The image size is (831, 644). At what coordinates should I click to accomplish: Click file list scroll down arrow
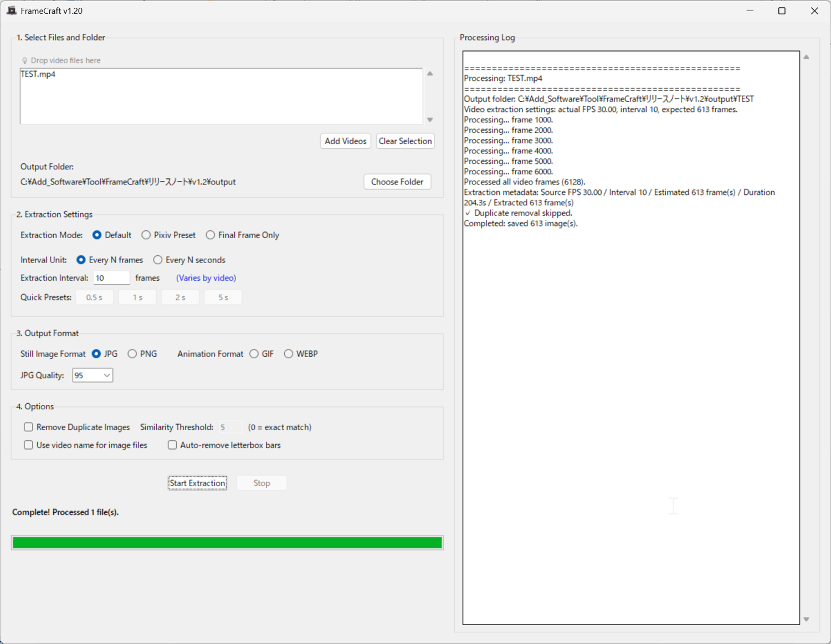point(430,120)
